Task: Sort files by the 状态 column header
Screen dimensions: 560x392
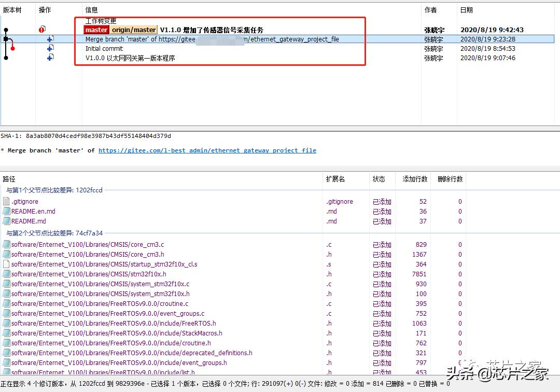Action: coord(379,179)
